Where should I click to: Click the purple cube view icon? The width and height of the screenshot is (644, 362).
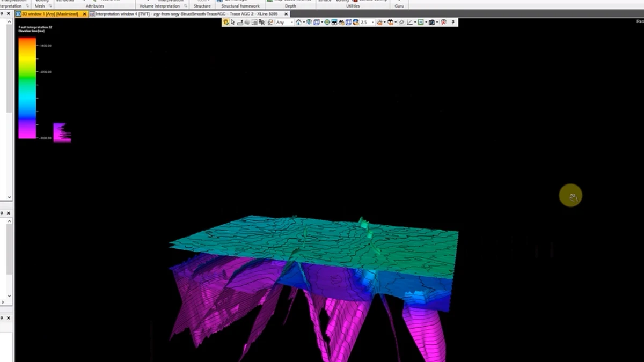click(317, 23)
